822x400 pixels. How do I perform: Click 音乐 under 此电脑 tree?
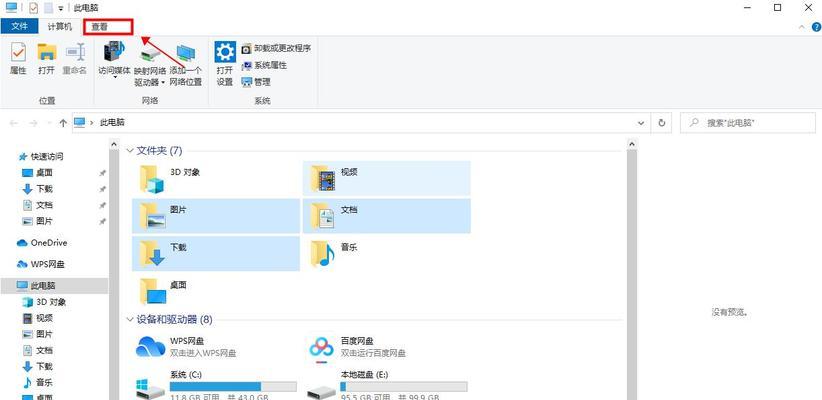(45, 382)
